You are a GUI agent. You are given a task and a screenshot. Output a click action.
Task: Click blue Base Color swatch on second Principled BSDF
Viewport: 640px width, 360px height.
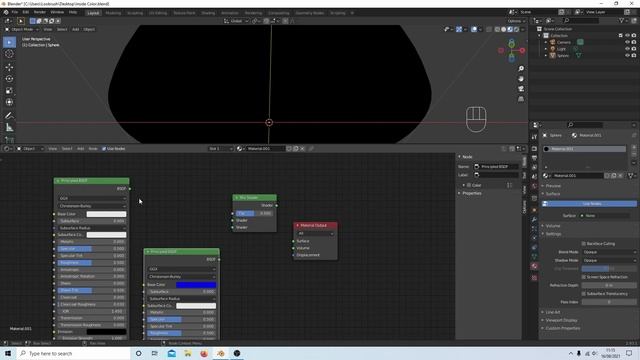click(196, 285)
